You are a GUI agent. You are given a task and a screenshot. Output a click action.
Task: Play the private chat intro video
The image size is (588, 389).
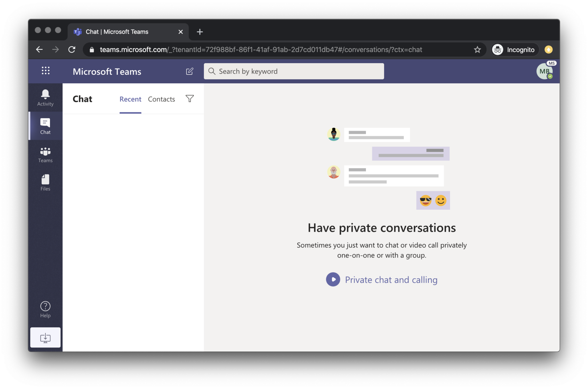coord(333,280)
